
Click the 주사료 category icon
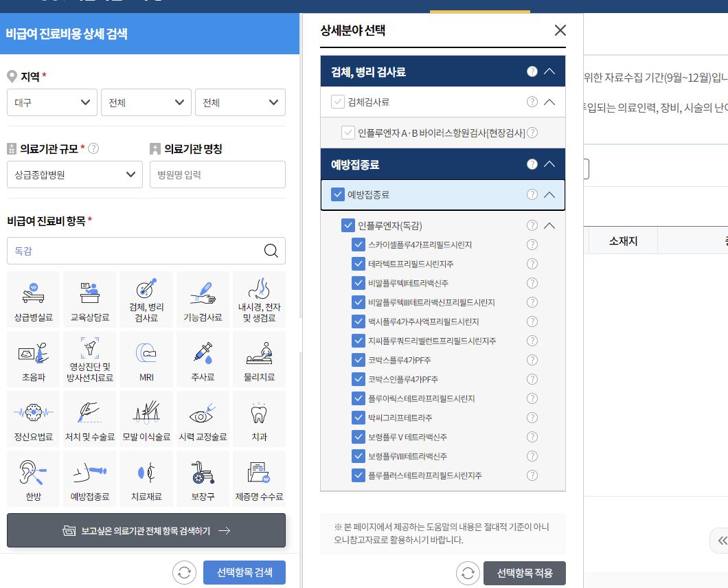(203, 359)
